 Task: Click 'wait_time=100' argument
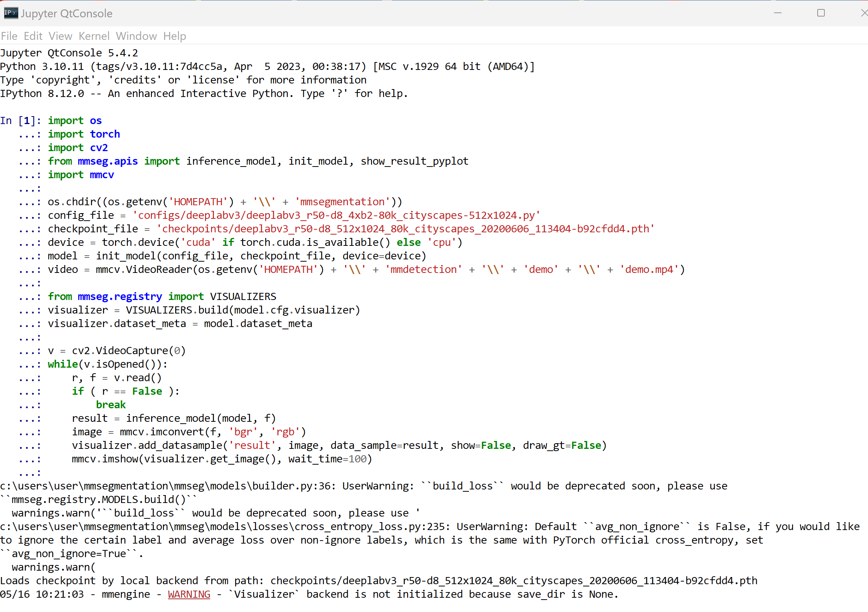coord(327,459)
